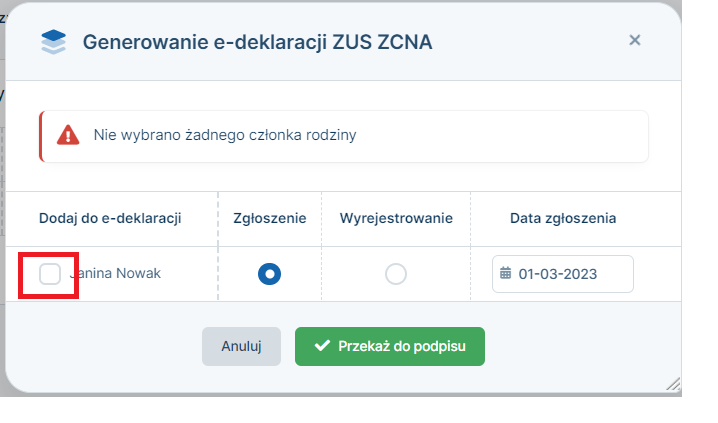Submit via Przekaż do podpisu button
This screenshot has width=718, height=423.
(390, 346)
